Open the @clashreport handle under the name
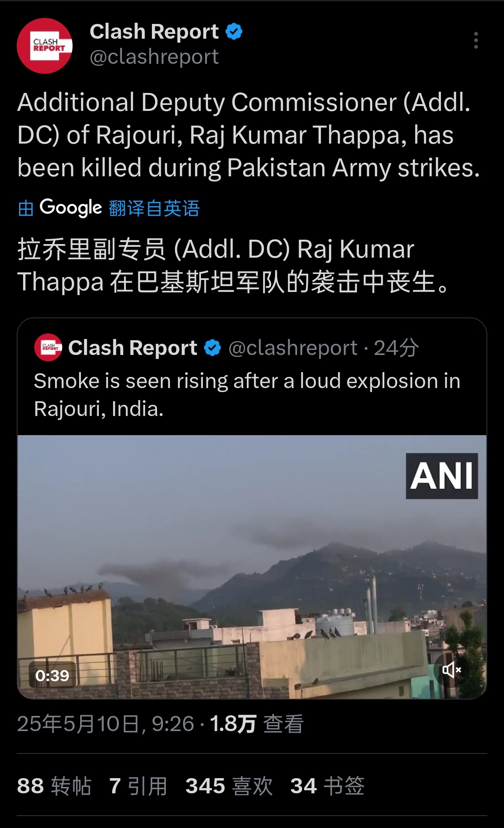This screenshot has width=504, height=828. tap(154, 57)
